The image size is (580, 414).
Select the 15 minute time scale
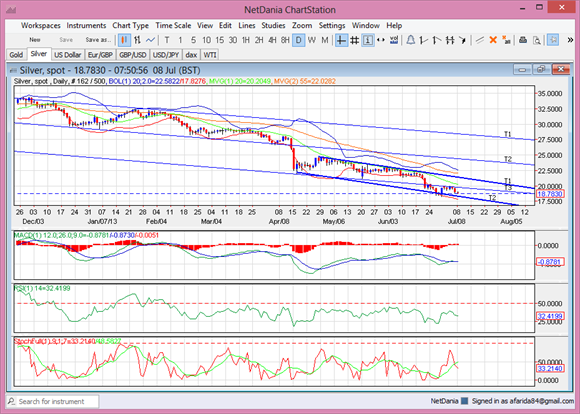click(220, 40)
